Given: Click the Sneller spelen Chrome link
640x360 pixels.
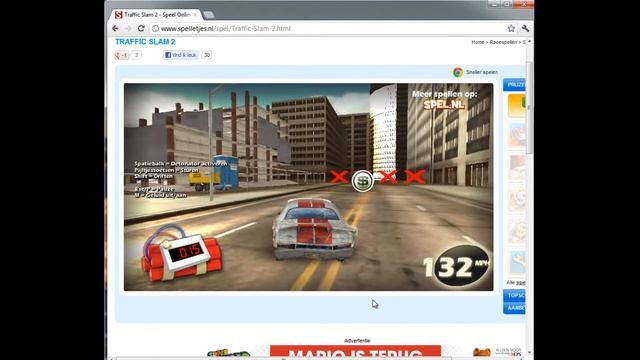Looking at the screenshot, I should 482,72.
